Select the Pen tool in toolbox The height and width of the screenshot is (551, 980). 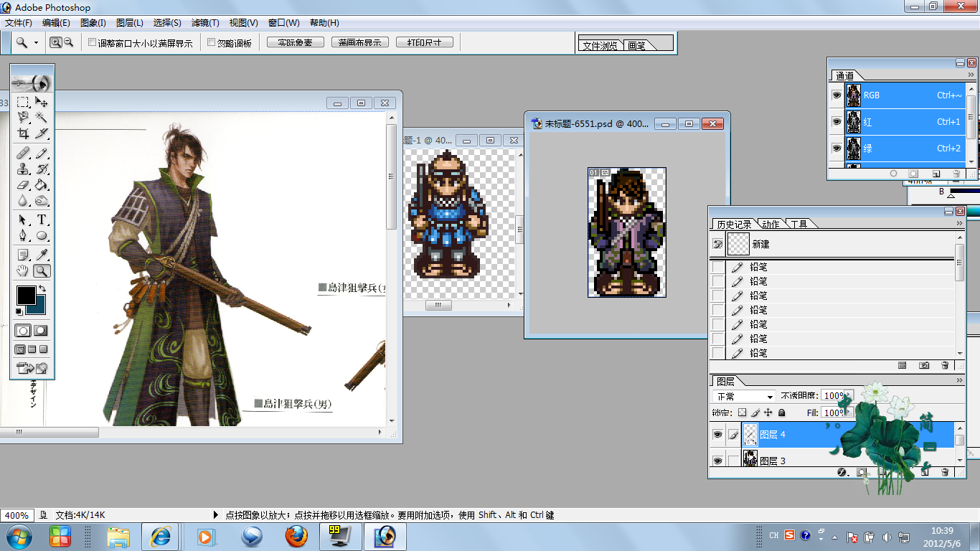[x=23, y=235]
